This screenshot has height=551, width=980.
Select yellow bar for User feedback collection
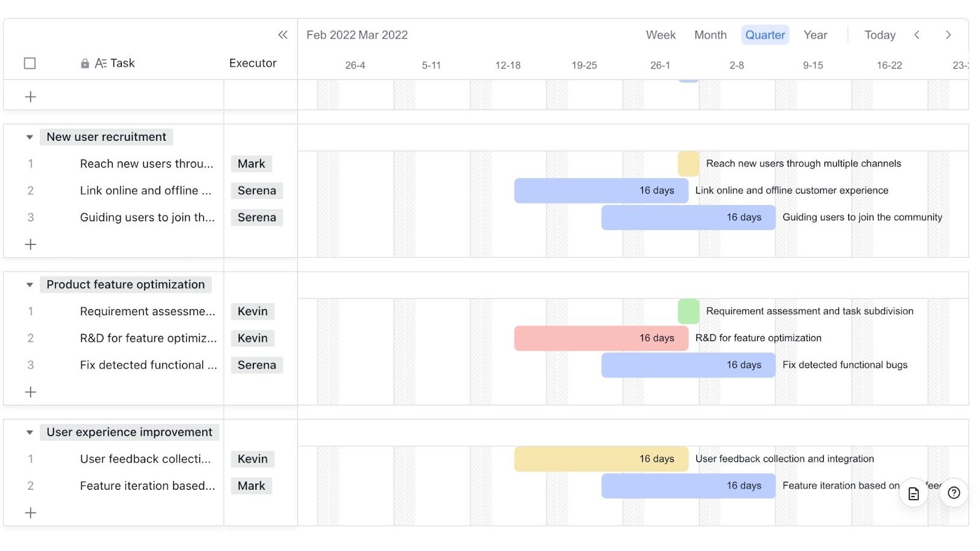601,459
